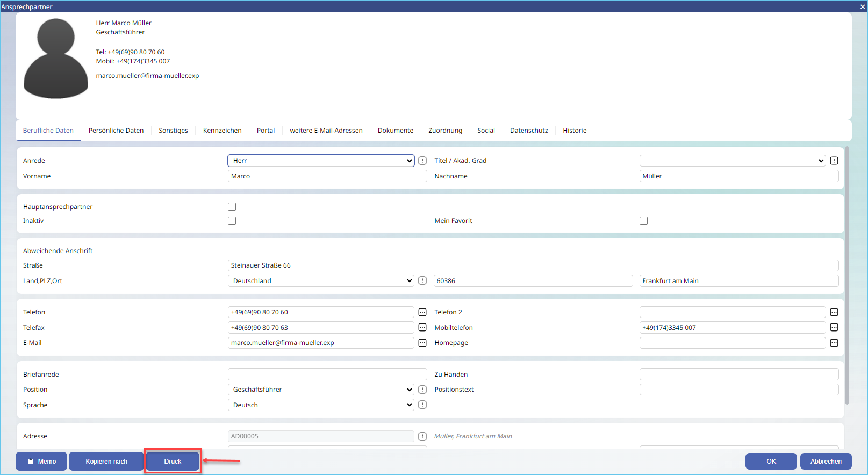Click the header email marco.mueller@firma-mueller.exp
The height and width of the screenshot is (475, 868).
[147, 76]
